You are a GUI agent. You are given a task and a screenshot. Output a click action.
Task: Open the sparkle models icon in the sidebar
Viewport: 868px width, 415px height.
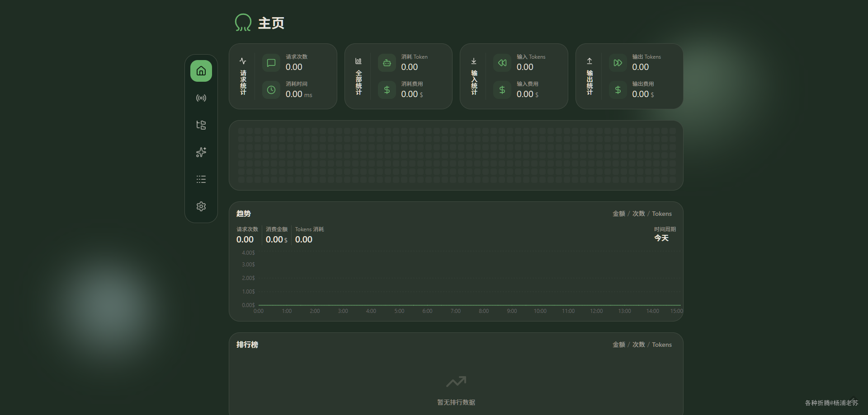coord(201,152)
